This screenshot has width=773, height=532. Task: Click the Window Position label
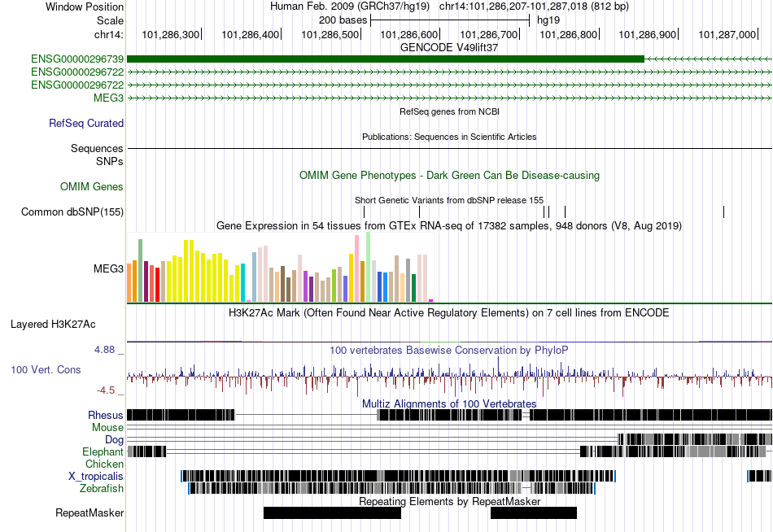coord(85,7)
